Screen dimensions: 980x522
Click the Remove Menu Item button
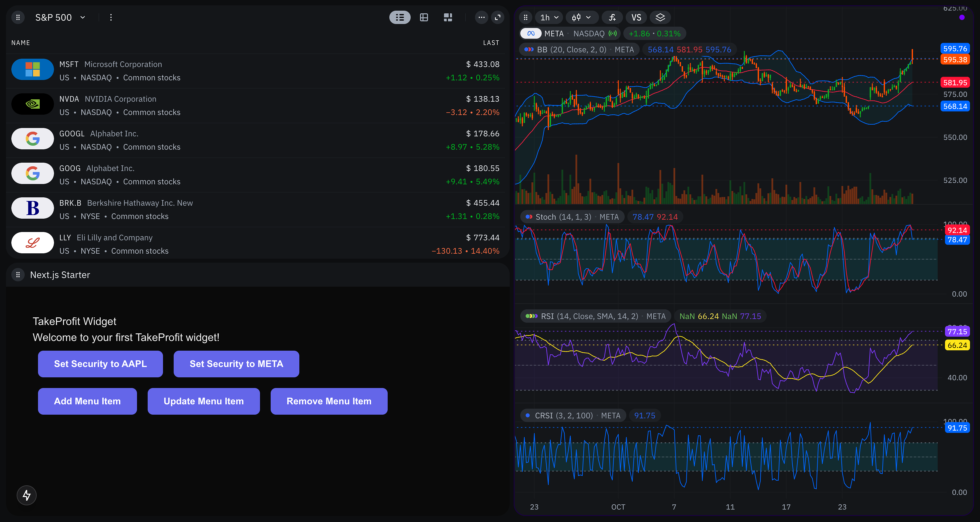(329, 401)
